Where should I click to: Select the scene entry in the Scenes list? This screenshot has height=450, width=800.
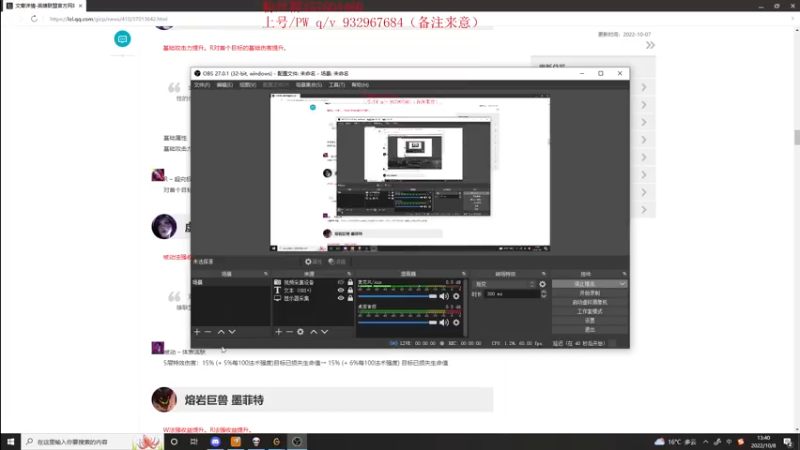[231, 282]
